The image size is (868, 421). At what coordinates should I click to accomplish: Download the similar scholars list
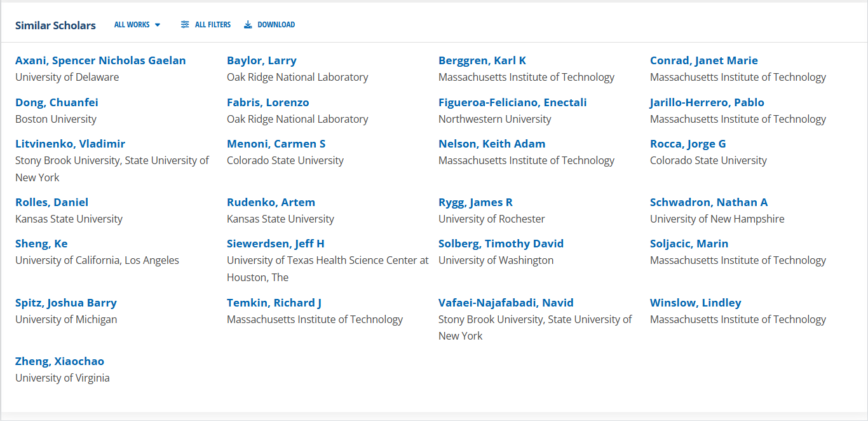[x=269, y=25]
